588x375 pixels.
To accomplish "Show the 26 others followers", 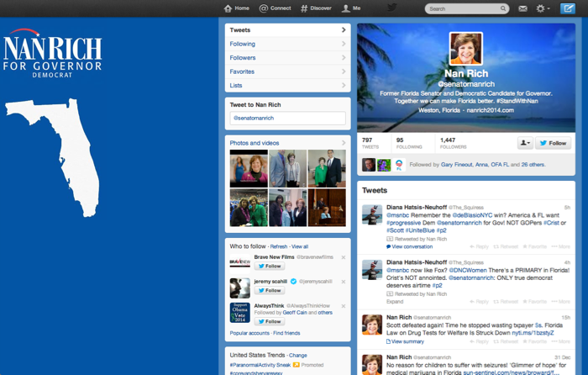I will tap(533, 165).
